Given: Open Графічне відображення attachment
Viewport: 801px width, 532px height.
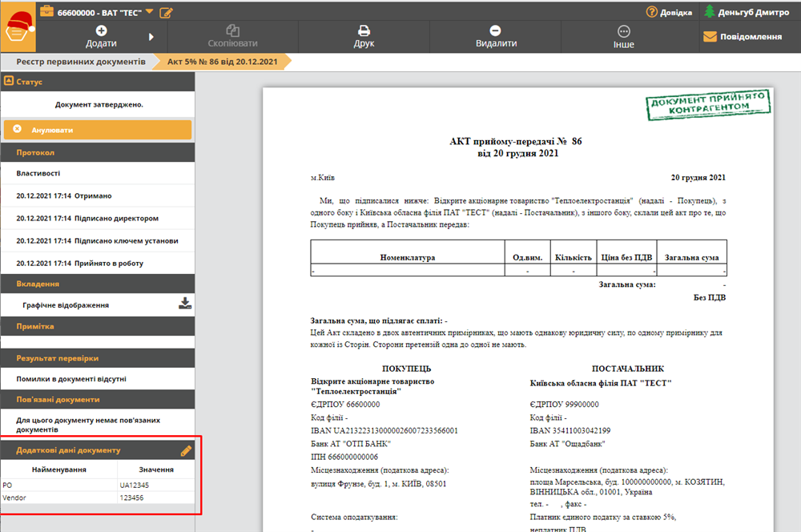Looking at the screenshot, I should click(x=66, y=305).
